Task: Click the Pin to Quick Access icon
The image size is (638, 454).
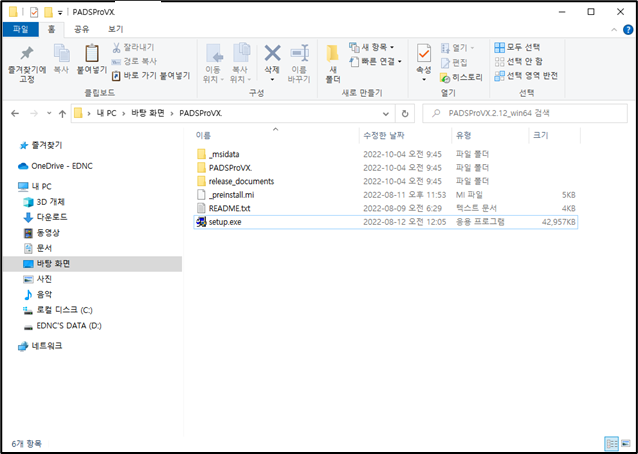Action: click(x=27, y=53)
